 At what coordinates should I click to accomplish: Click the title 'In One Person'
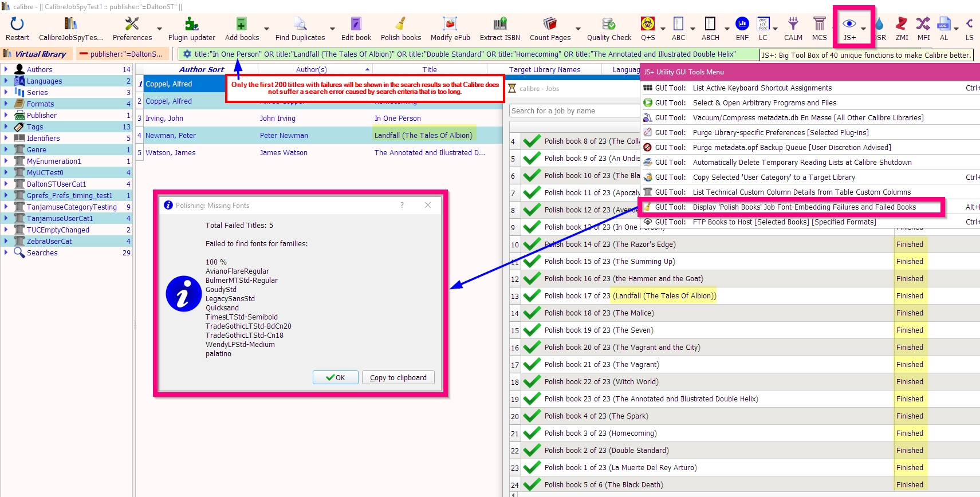[397, 118]
